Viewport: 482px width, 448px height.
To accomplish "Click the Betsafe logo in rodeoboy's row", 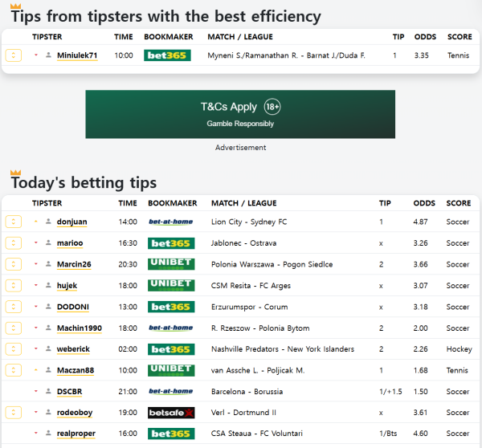I will tap(171, 413).
